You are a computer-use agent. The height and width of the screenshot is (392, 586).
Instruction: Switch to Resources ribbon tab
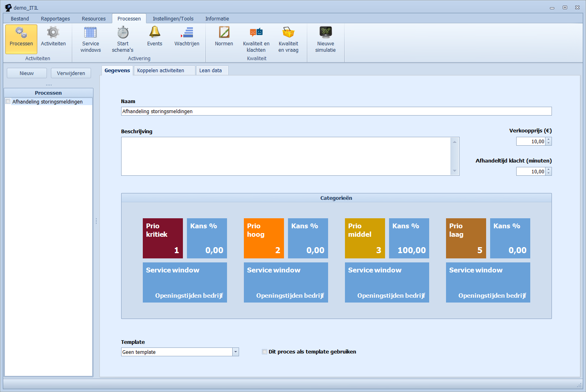pos(94,18)
